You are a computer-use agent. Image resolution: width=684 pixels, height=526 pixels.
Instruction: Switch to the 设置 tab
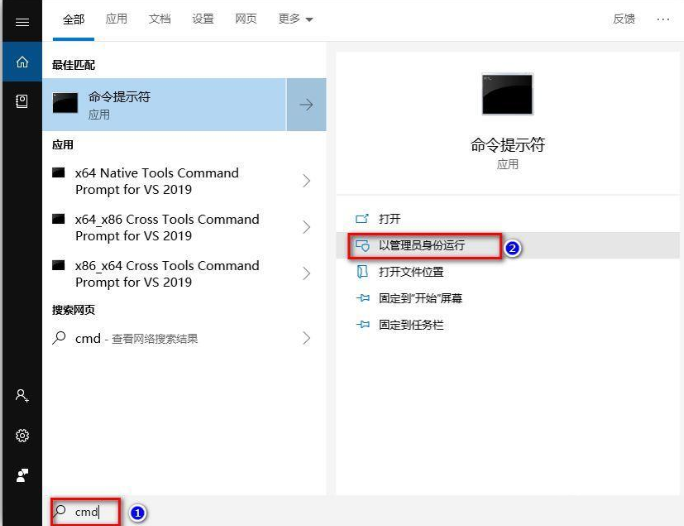203,19
